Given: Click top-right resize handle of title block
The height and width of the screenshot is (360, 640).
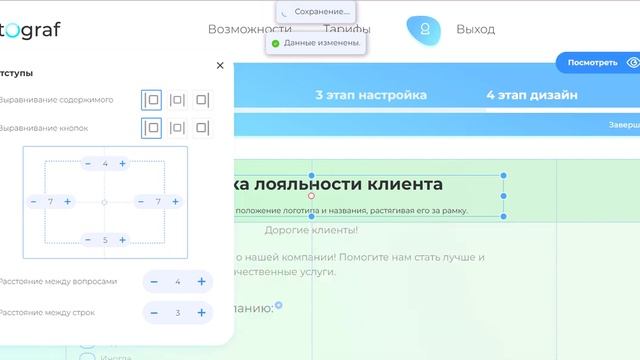Looking at the screenshot, I should click(504, 176).
